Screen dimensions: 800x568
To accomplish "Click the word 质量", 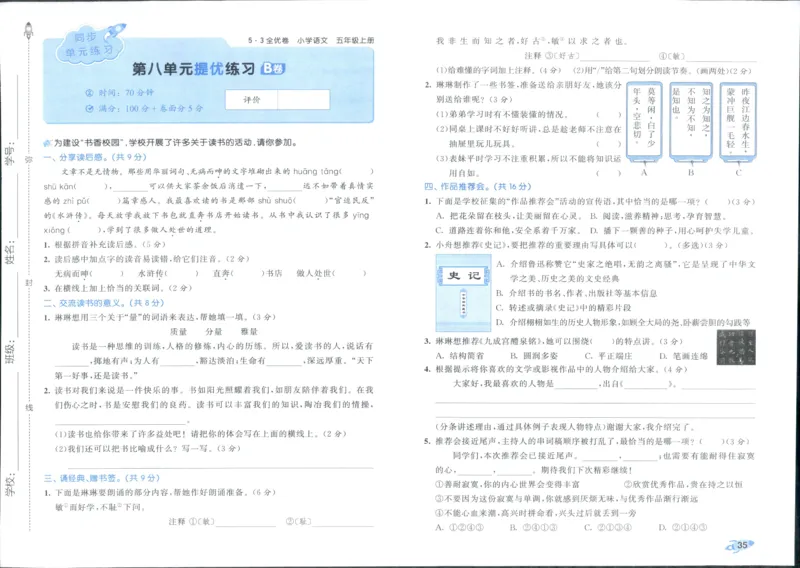I will click(x=179, y=332).
